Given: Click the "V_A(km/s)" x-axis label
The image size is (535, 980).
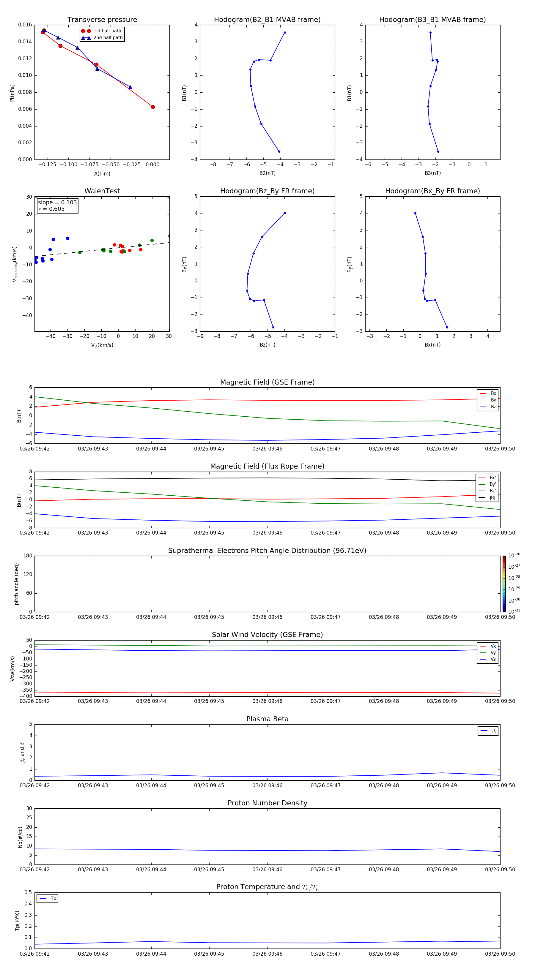Looking at the screenshot, I should (102, 345).
